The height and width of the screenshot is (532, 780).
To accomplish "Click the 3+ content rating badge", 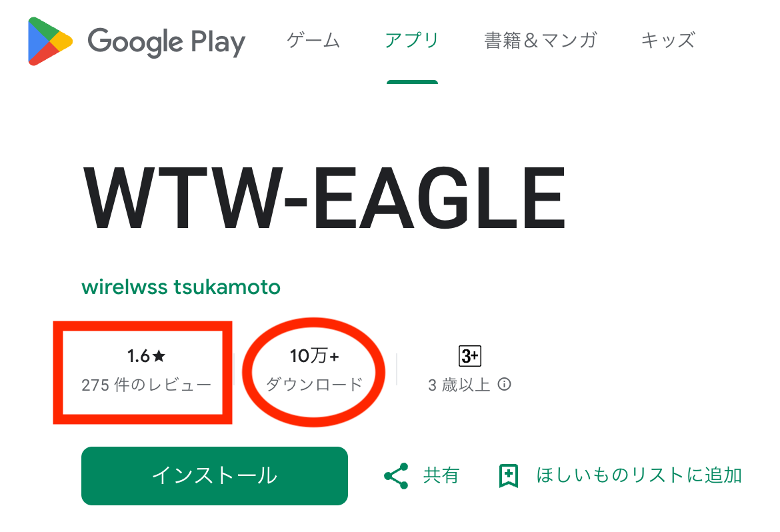I will 470,356.
